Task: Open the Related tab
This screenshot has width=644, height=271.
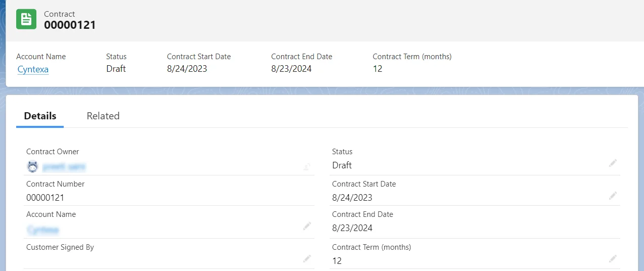Action: (103, 116)
